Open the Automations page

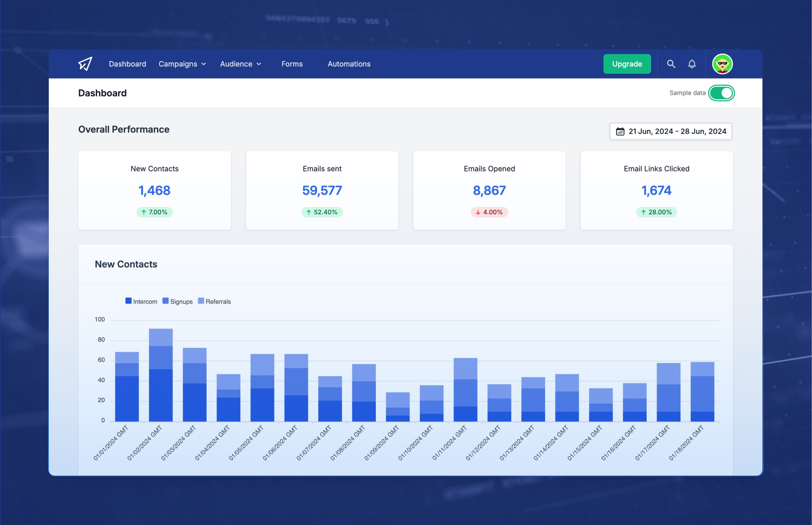coord(349,64)
